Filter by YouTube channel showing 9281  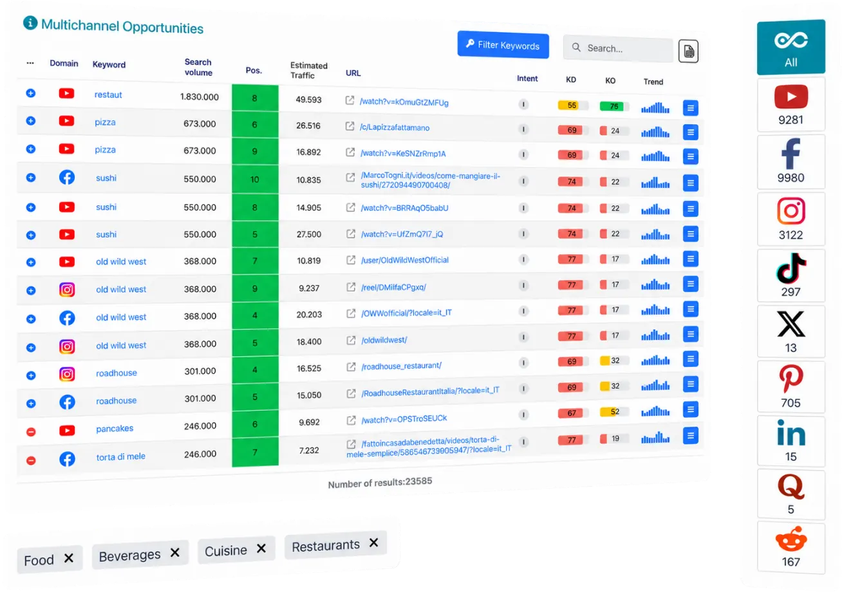pyautogui.click(x=791, y=105)
